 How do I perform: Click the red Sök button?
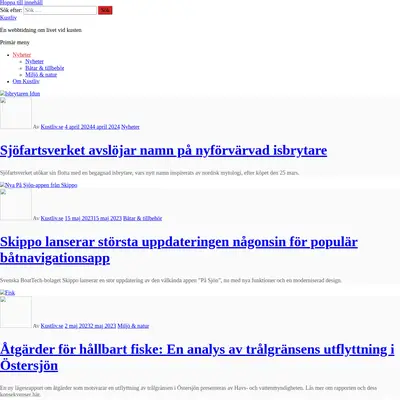pyautogui.click(x=105, y=10)
